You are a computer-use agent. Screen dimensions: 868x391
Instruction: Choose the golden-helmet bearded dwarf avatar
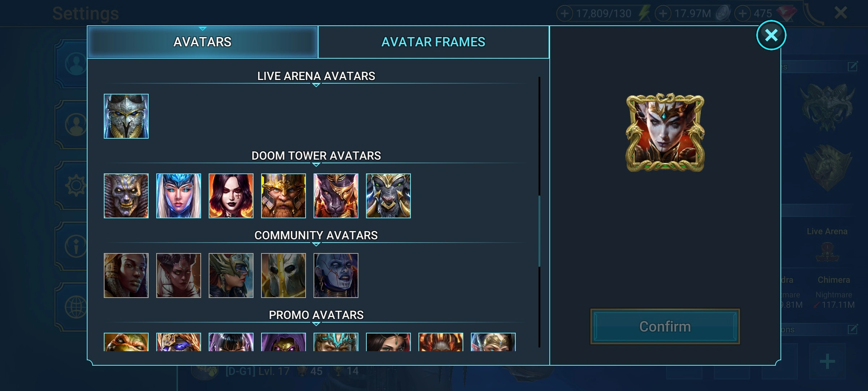click(x=284, y=196)
